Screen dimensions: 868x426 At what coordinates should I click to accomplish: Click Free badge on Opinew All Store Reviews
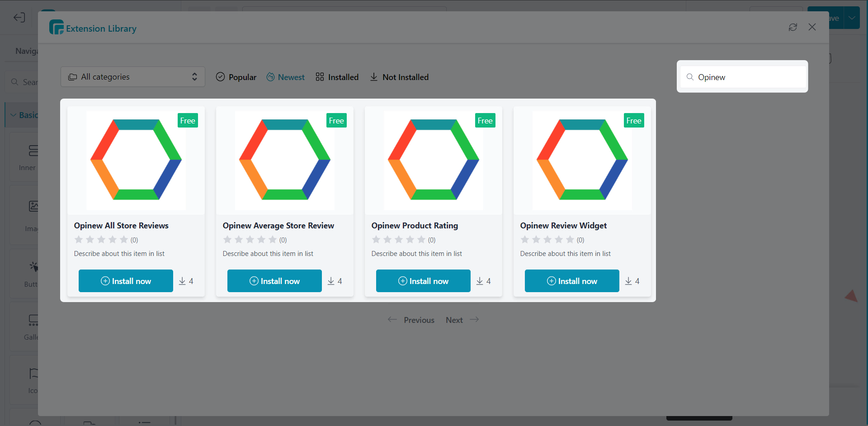[x=188, y=120]
